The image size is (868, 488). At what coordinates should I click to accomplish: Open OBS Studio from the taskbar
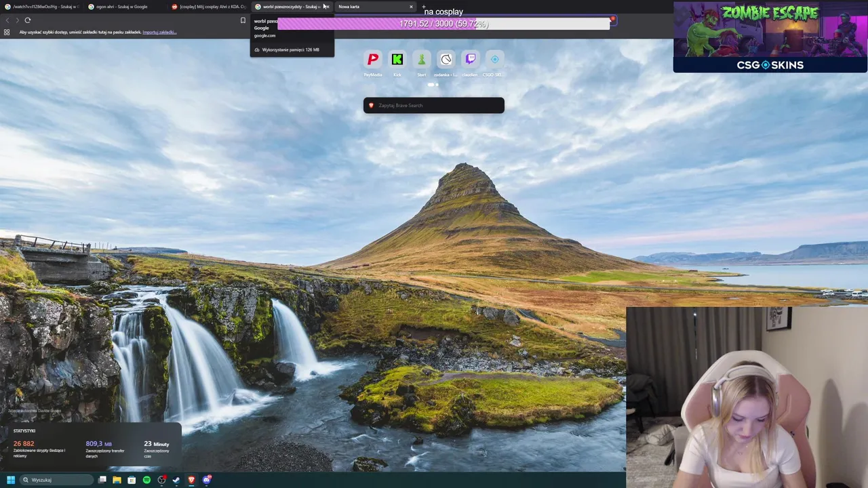click(x=161, y=480)
